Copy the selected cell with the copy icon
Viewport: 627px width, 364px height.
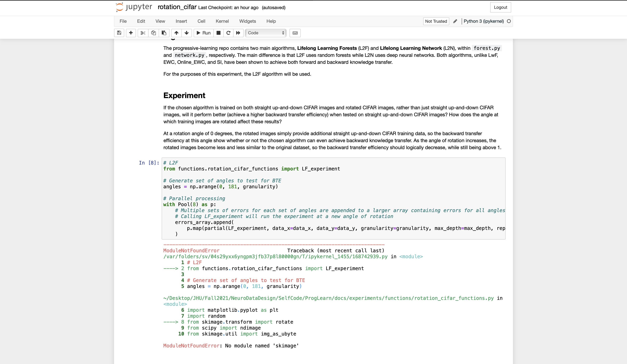click(153, 33)
